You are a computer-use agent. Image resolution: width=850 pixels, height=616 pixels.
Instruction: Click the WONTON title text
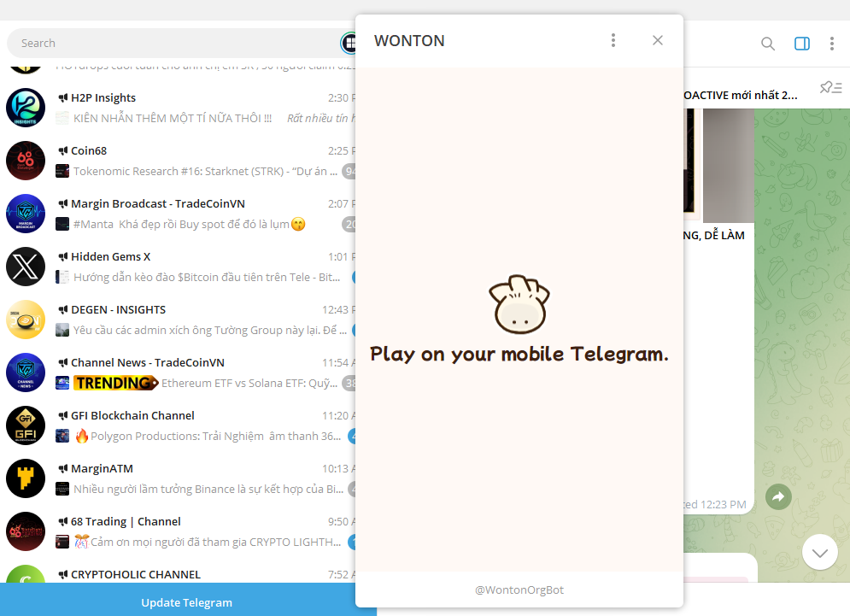click(409, 41)
